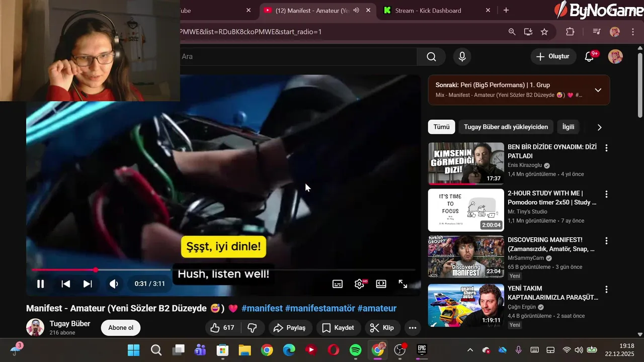Open Opera browser from the taskbar

coord(333,350)
